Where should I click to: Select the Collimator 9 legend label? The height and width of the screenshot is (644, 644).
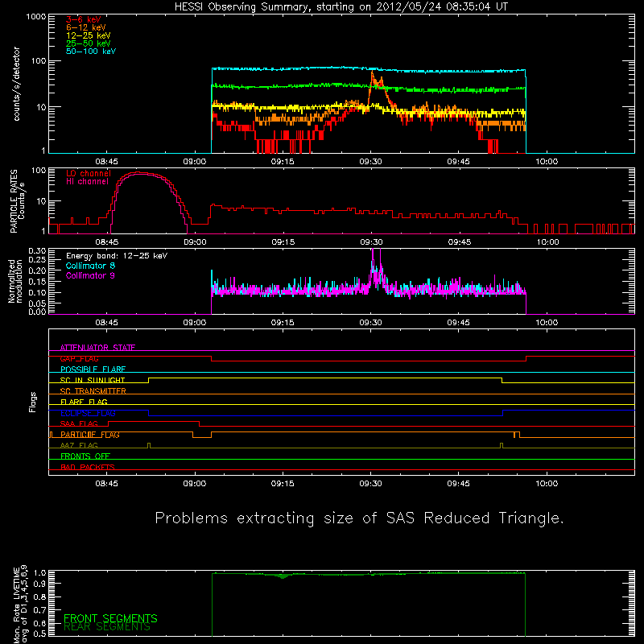coord(90,275)
